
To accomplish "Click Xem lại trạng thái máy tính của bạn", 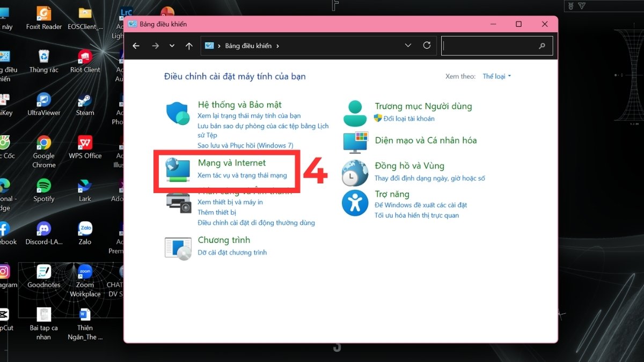I will (249, 116).
